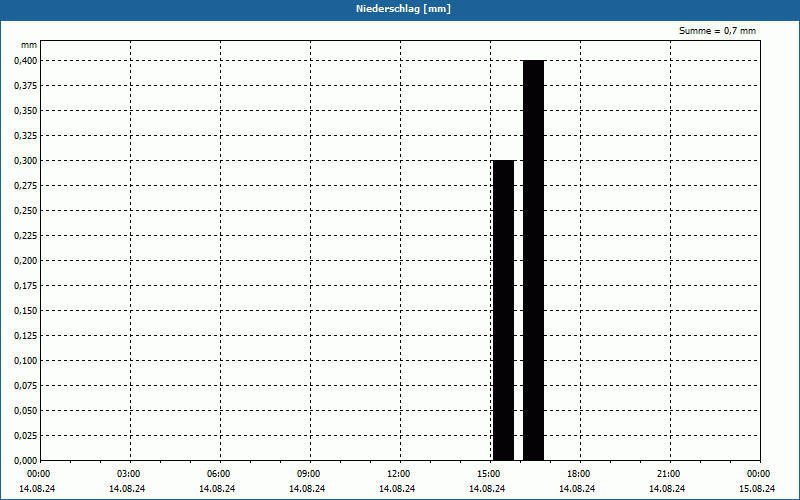The height and width of the screenshot is (500, 800).
Task: Click the 0,275 y-axis value
Action: point(26,185)
